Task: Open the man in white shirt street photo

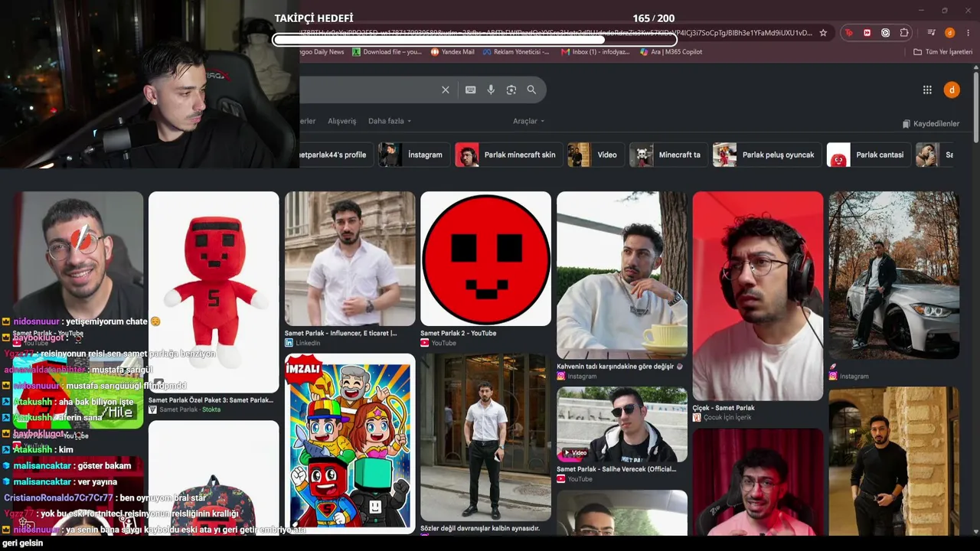Action: tap(350, 259)
